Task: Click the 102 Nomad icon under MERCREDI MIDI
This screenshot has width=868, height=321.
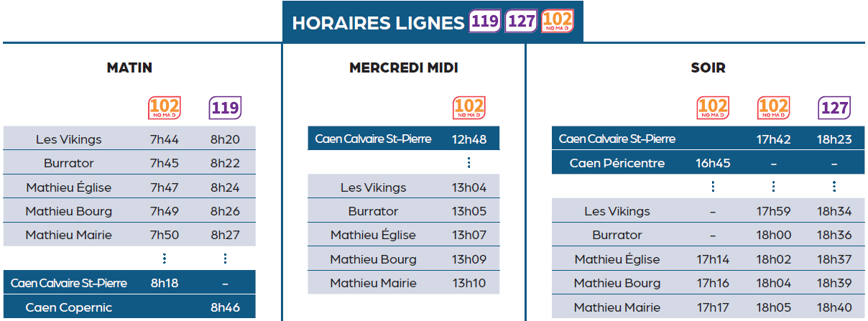Action: [x=469, y=108]
